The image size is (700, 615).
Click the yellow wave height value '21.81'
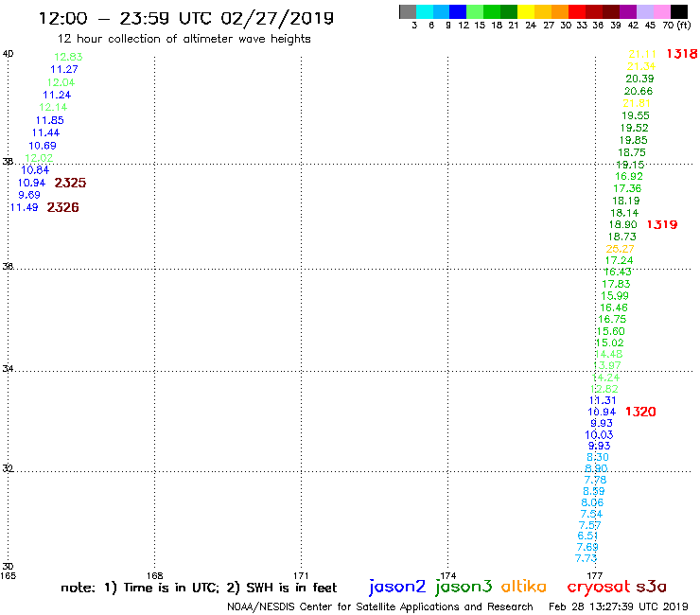tap(637, 103)
